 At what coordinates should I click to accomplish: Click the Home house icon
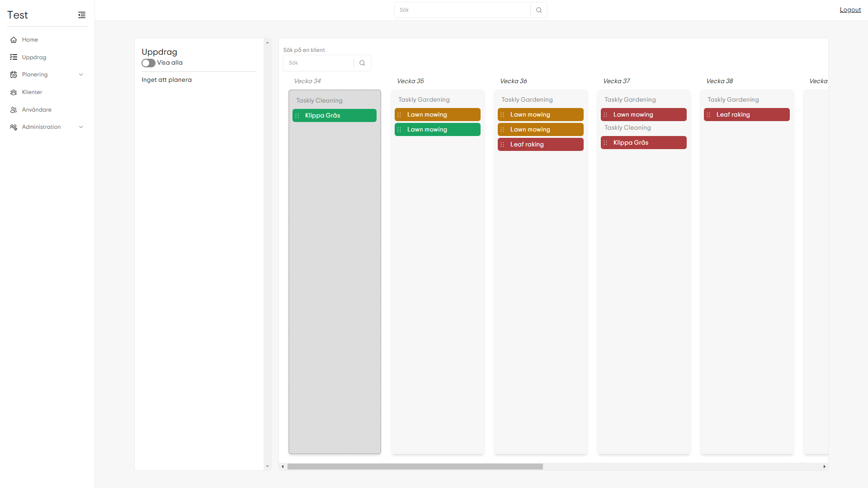[14, 40]
